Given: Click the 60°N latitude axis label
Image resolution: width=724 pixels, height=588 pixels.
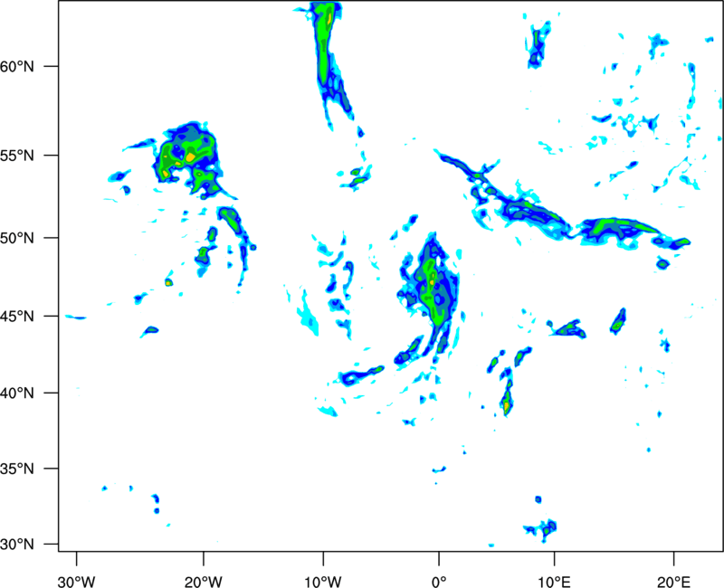Looking at the screenshot, I should tap(17, 67).
